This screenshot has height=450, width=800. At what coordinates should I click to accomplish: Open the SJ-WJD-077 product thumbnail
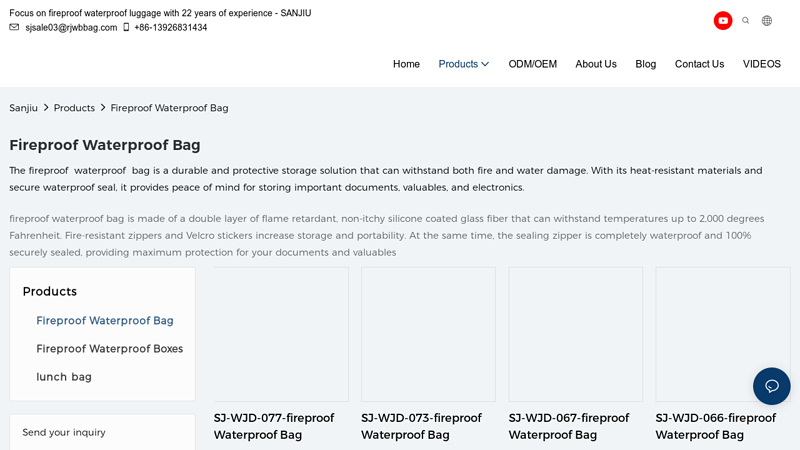(x=281, y=334)
